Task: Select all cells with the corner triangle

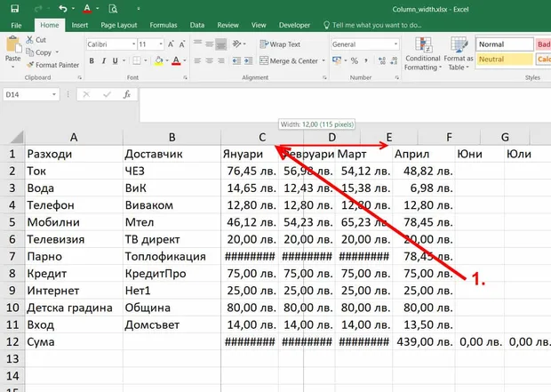Action: (16, 137)
